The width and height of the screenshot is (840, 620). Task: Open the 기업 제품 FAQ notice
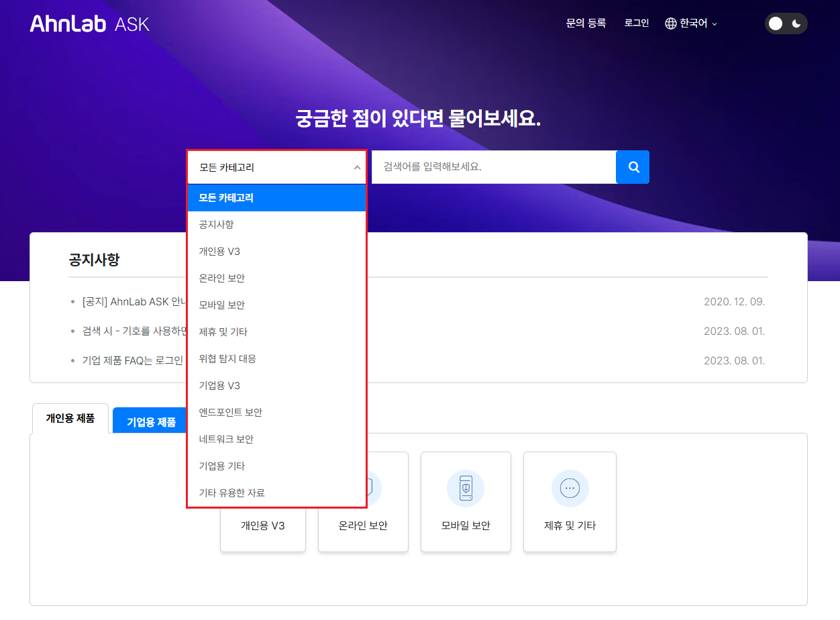134,361
